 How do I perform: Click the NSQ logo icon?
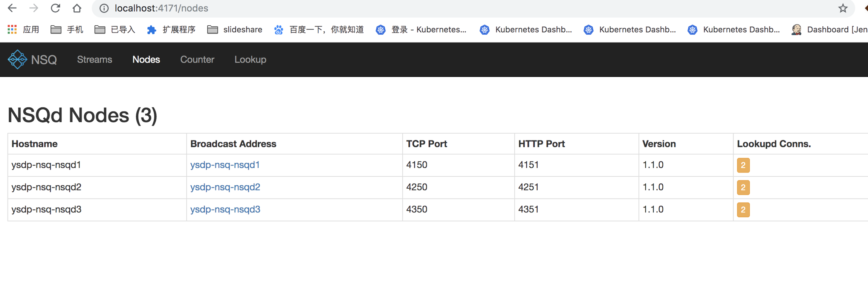pyautogui.click(x=17, y=60)
